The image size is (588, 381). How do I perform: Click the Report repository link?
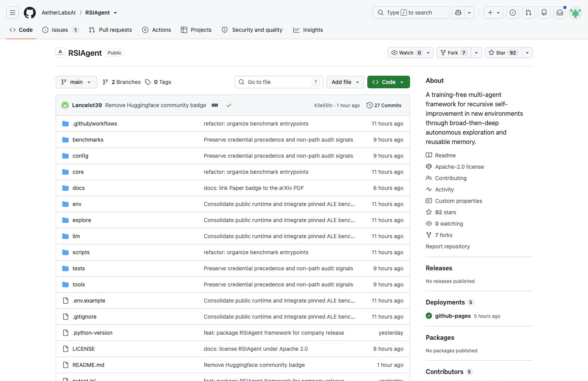[448, 246]
